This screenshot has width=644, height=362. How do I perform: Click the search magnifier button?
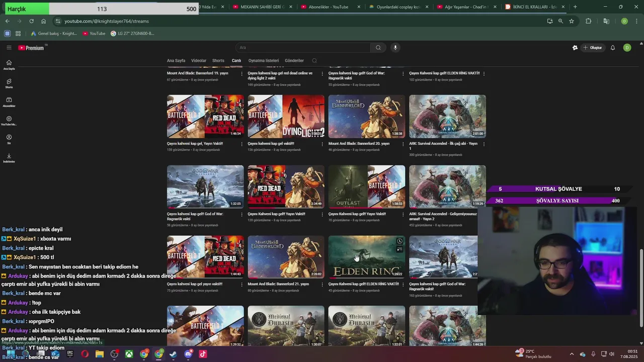tap(378, 48)
